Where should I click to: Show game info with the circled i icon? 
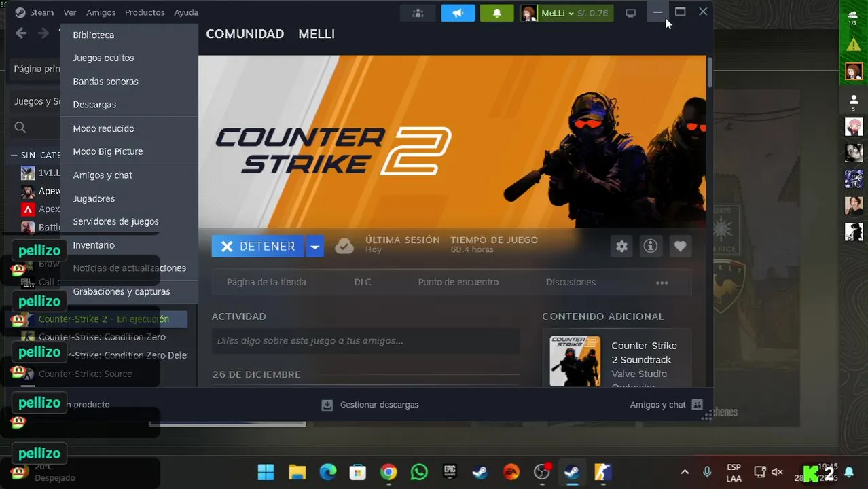coord(651,246)
